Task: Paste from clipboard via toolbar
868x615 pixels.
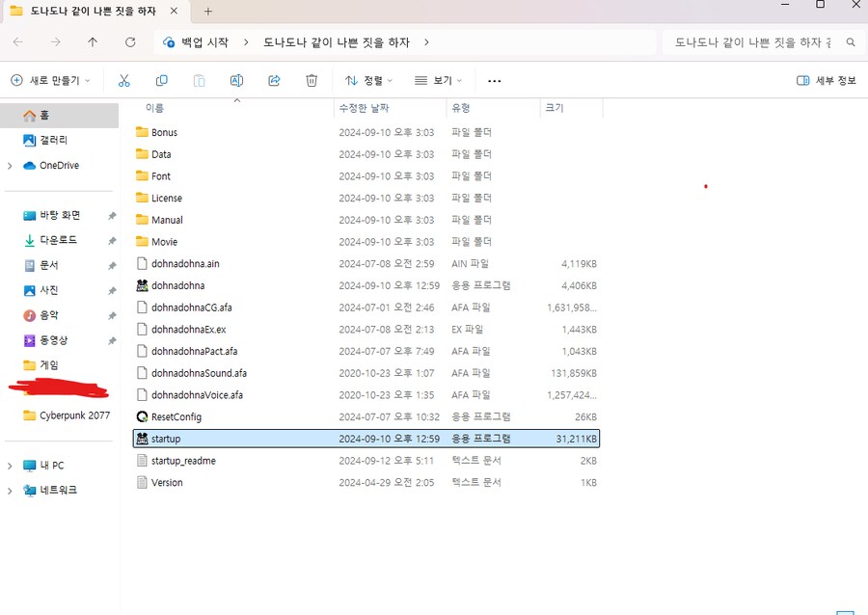Action: click(x=199, y=80)
